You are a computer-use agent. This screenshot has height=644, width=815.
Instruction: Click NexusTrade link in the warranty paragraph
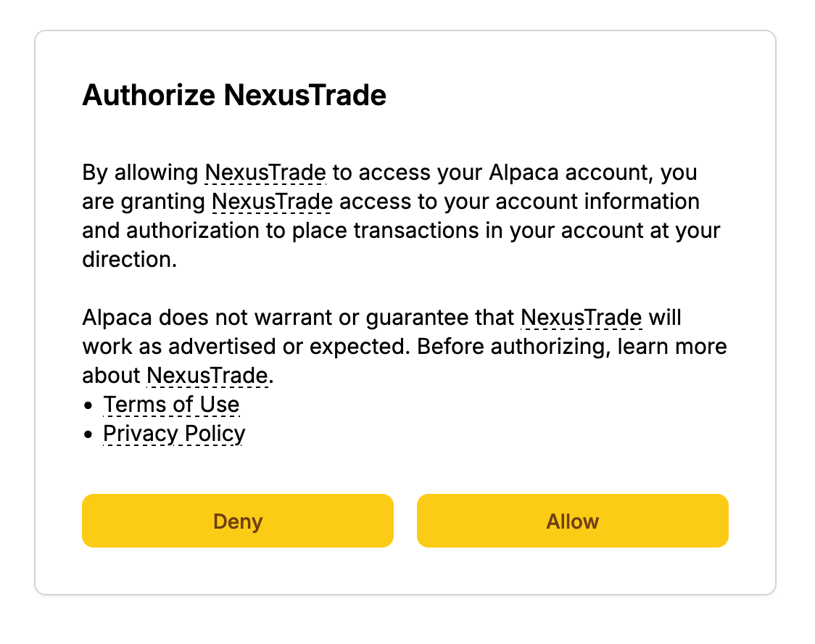point(582,318)
